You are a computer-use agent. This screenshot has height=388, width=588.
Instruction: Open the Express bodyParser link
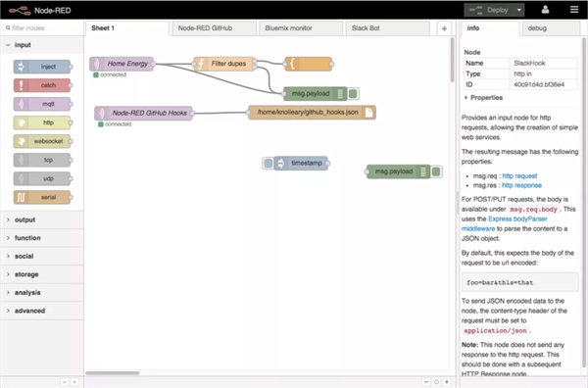517,218
